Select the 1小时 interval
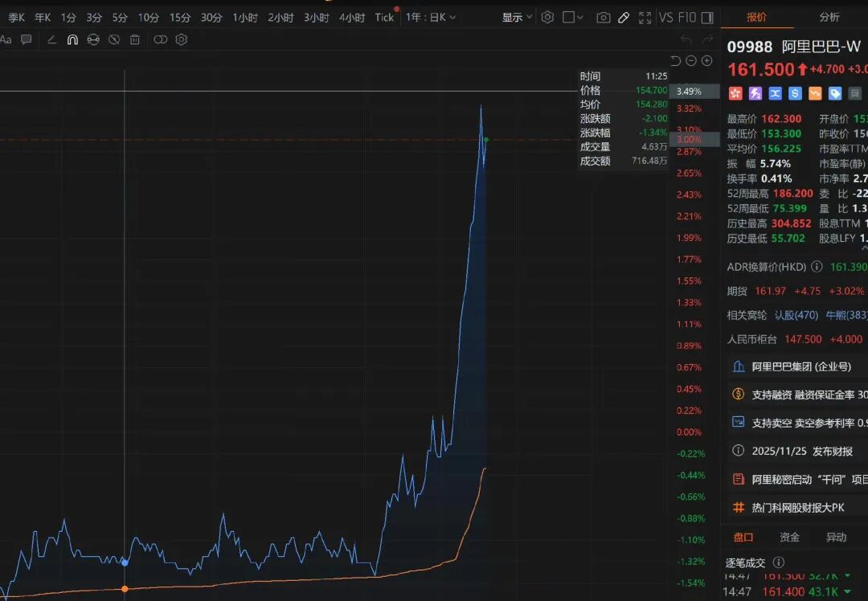 (x=245, y=18)
